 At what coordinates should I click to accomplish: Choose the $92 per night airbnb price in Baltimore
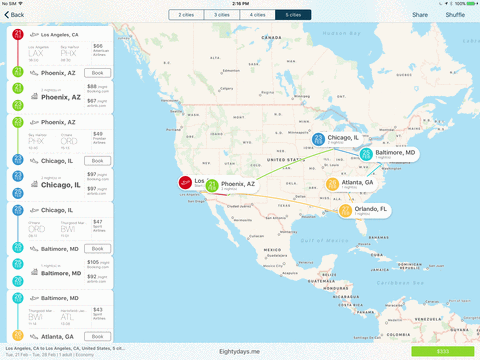click(97, 279)
